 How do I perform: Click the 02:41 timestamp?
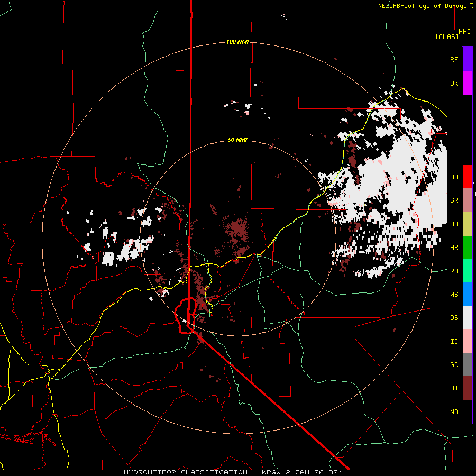(x=341, y=472)
